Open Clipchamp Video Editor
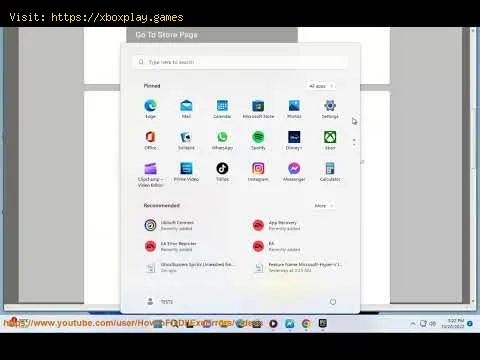480x360 pixels. [x=150, y=175]
